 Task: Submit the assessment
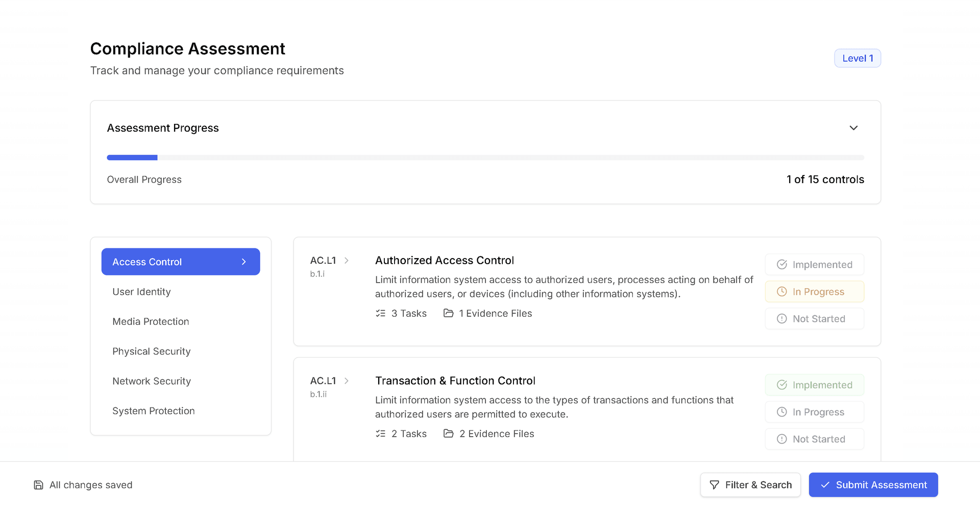pos(873,485)
